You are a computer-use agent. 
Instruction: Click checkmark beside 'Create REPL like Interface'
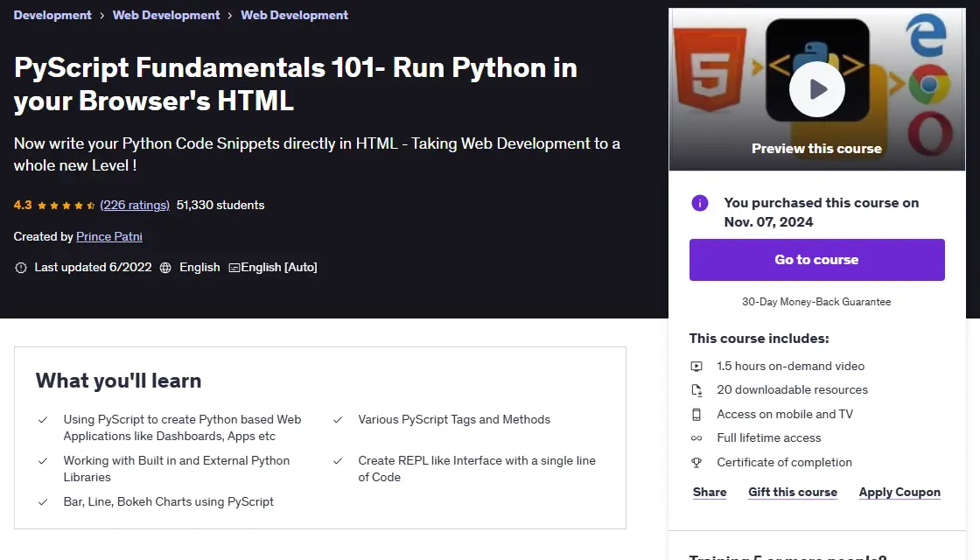point(338,461)
